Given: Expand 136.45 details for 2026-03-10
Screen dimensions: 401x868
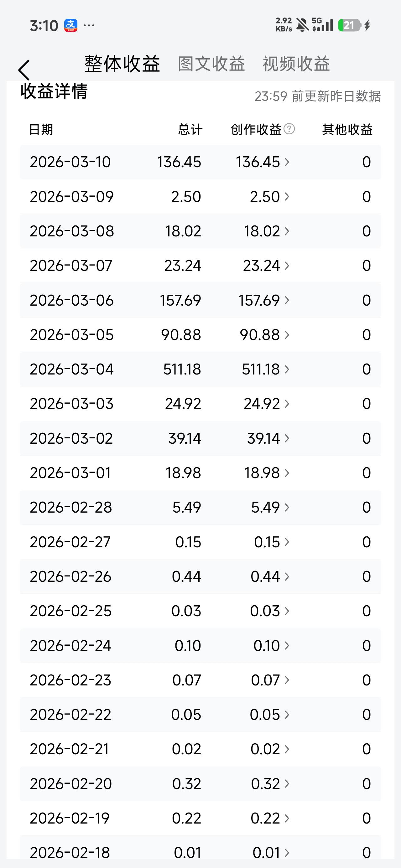Looking at the screenshot, I should click(x=287, y=162).
